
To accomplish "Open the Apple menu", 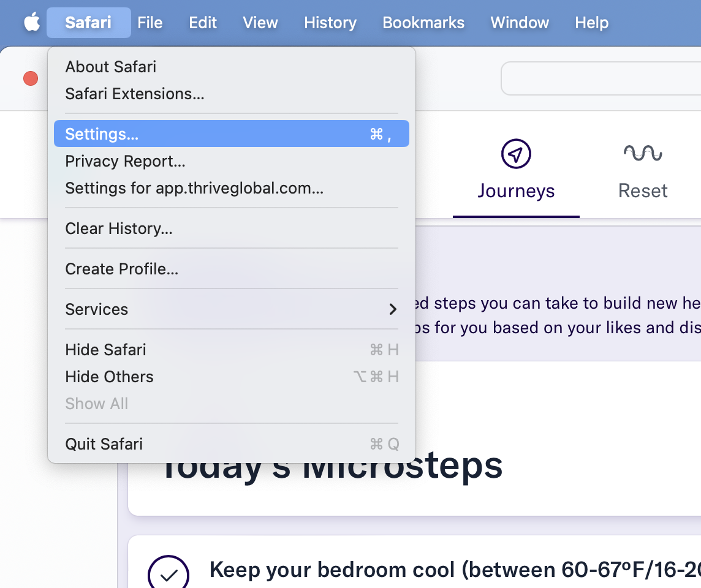I will click(32, 22).
